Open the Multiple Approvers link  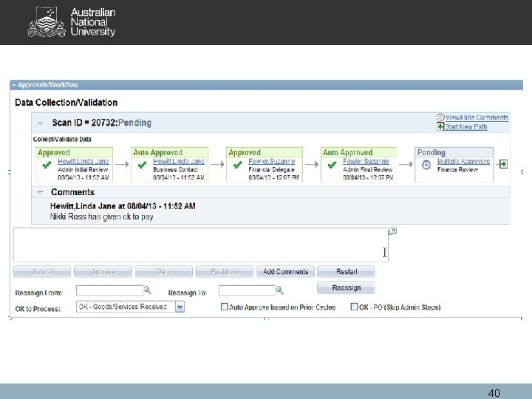463,162
